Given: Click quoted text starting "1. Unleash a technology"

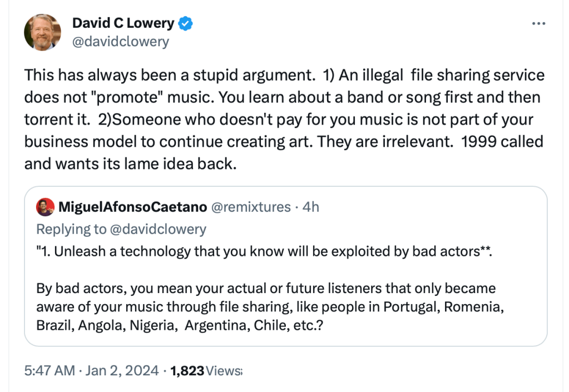Looking at the screenshot, I should 264,252.
